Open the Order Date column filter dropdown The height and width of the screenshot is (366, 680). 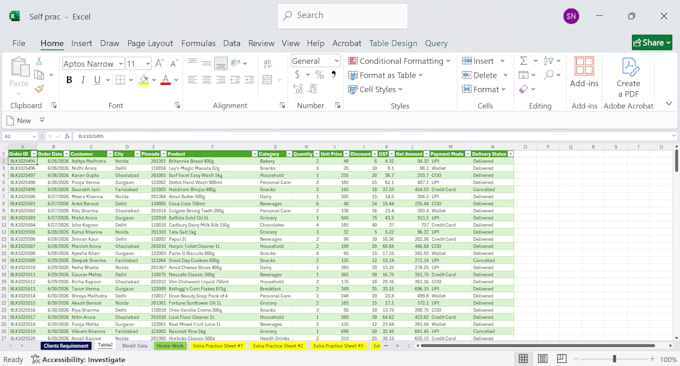pyautogui.click(x=66, y=154)
